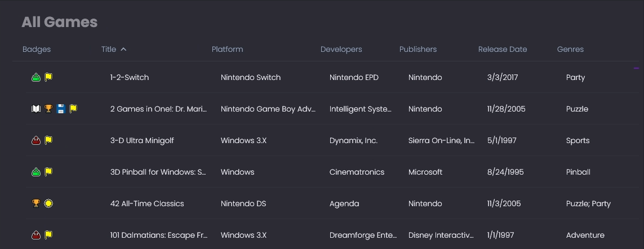Click the blue floppy disk badge
Viewport: 644px width, 249px height.
pos(61,109)
